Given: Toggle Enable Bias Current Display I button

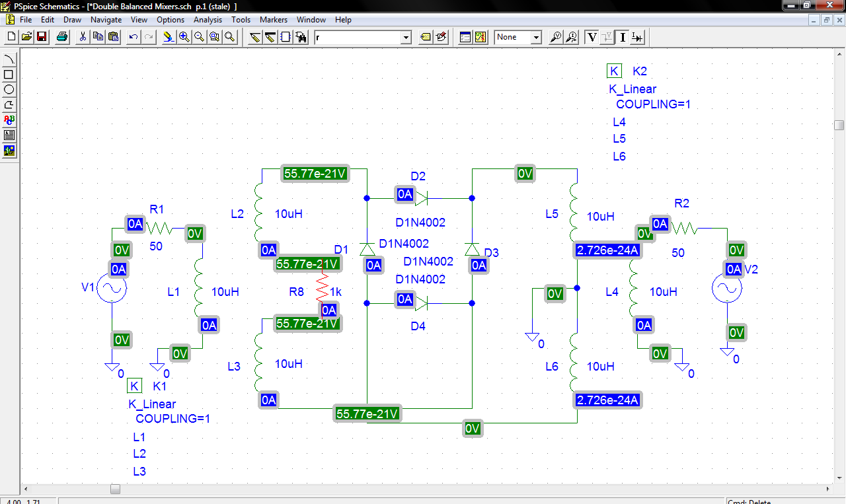Looking at the screenshot, I should click(623, 37).
